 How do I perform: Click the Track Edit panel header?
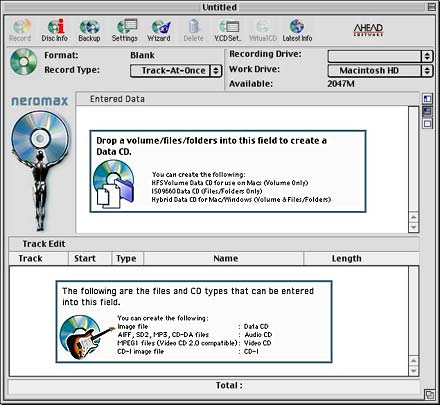click(x=214, y=244)
